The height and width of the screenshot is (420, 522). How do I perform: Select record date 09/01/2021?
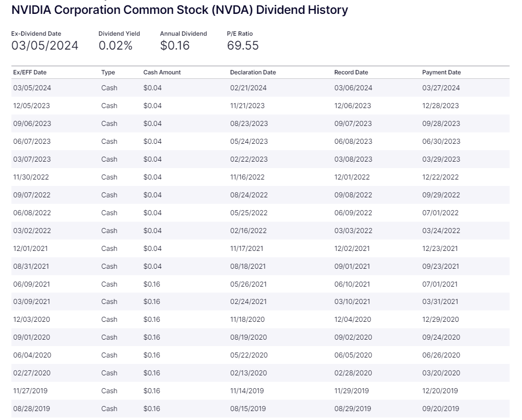pyautogui.click(x=353, y=267)
